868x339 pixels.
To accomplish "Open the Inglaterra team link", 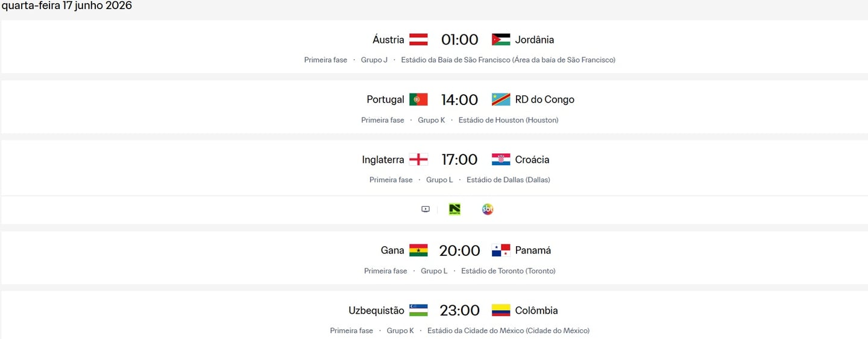I will coord(383,160).
